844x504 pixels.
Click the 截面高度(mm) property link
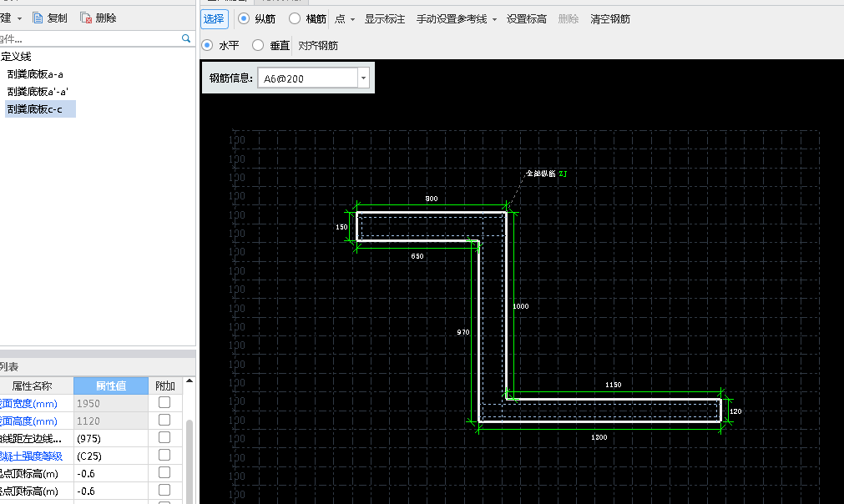click(28, 421)
